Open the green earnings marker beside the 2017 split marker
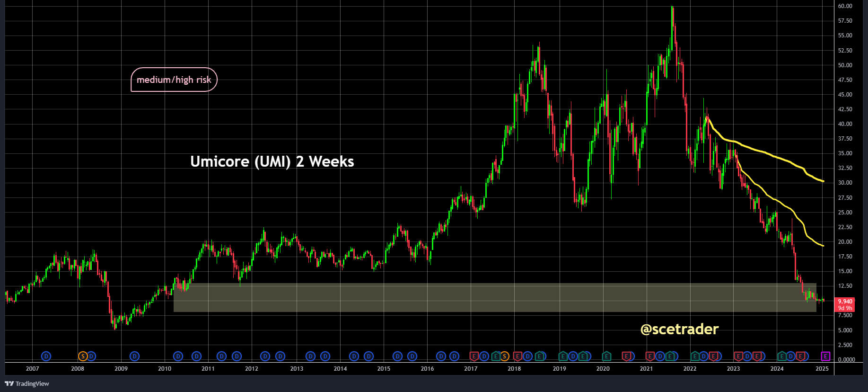868x392 pixels. (496, 356)
